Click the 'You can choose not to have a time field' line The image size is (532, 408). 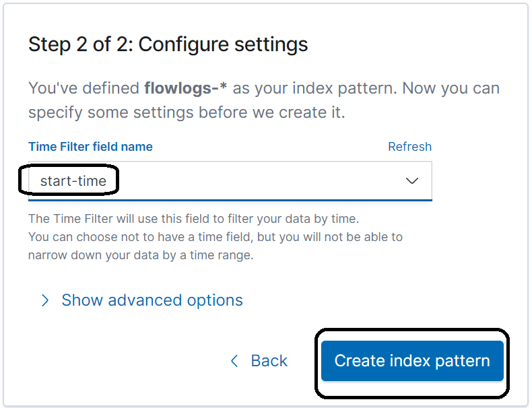tap(215, 237)
